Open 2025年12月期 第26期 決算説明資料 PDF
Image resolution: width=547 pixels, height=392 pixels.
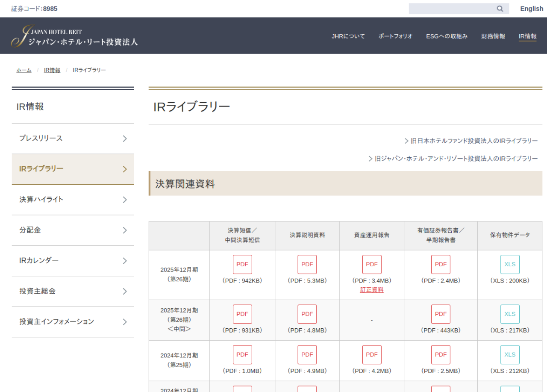click(307, 264)
